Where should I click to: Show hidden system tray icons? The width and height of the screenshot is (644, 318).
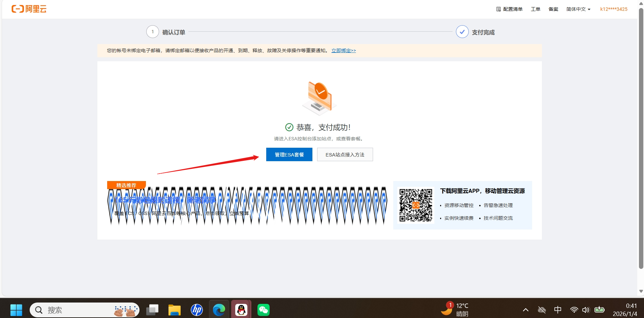[525, 310]
